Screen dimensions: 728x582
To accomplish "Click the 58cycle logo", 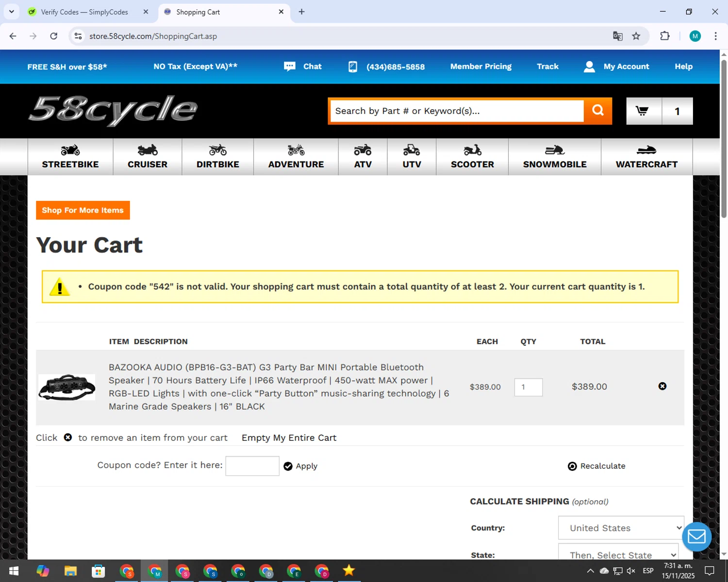I will pyautogui.click(x=113, y=110).
